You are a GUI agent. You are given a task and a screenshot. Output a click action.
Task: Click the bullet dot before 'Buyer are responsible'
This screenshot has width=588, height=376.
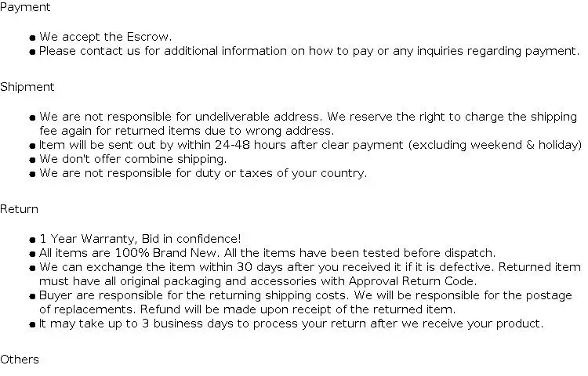point(32,296)
